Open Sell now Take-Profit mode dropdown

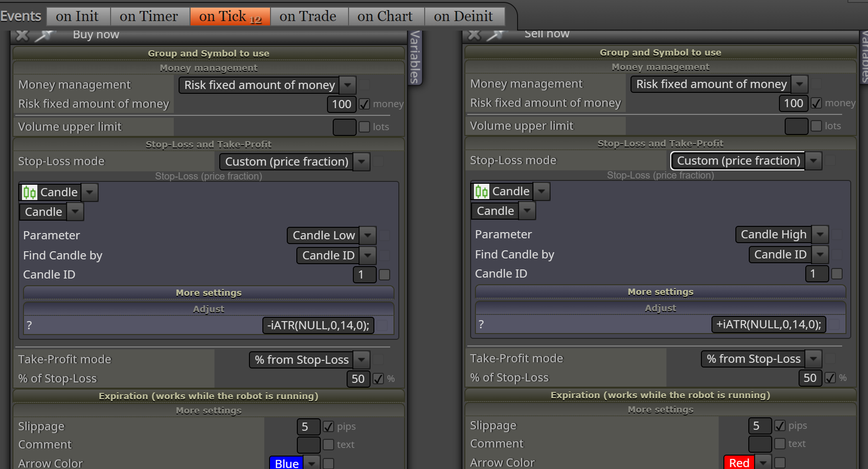pos(761,359)
